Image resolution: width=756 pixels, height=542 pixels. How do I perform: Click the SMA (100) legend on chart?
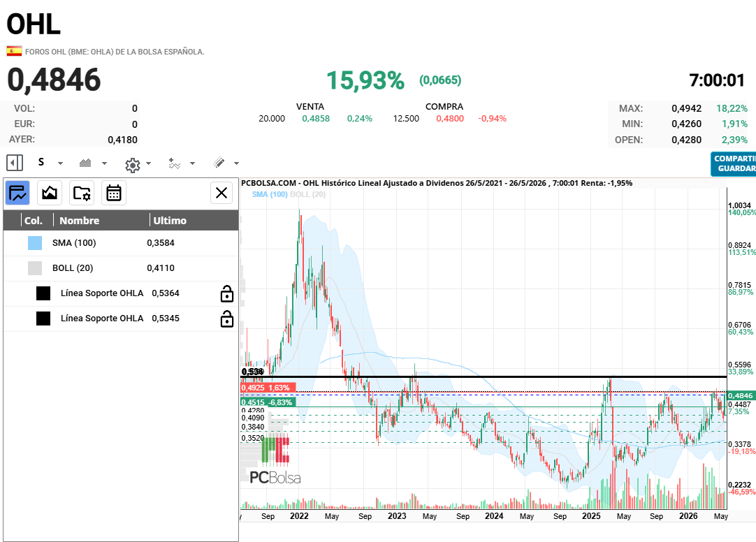270,194
